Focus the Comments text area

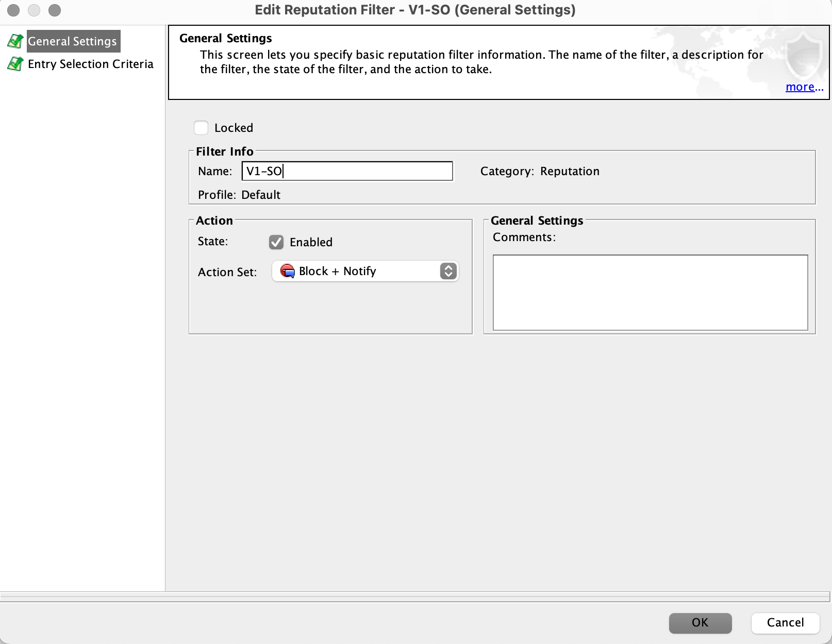point(650,292)
